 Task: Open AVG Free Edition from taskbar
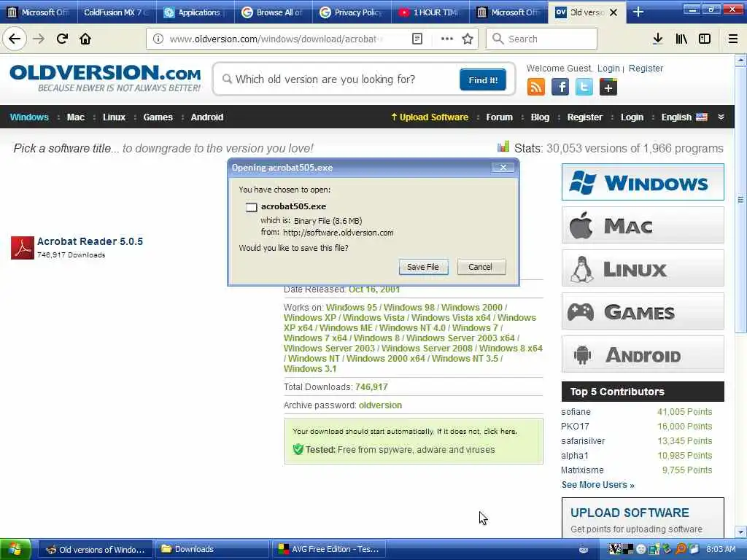pyautogui.click(x=328, y=549)
